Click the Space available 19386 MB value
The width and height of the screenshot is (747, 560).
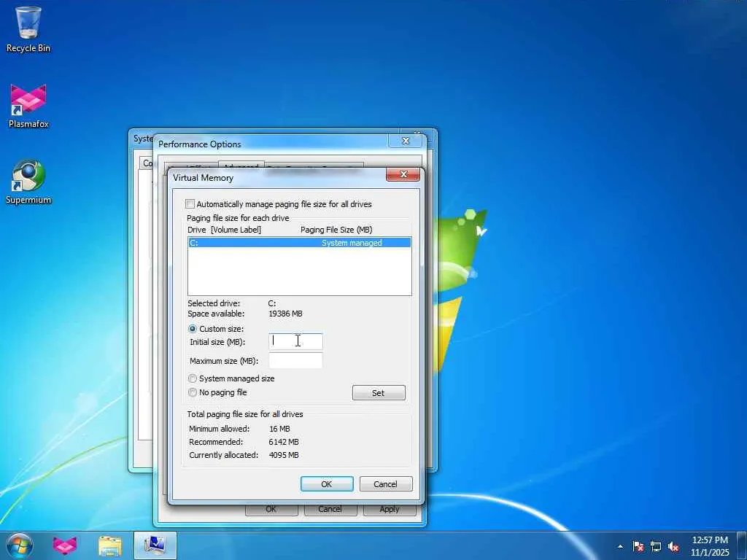click(x=285, y=314)
